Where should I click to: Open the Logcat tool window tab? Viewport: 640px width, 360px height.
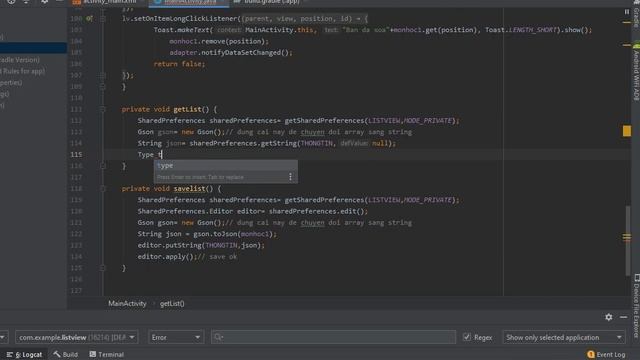(24, 354)
